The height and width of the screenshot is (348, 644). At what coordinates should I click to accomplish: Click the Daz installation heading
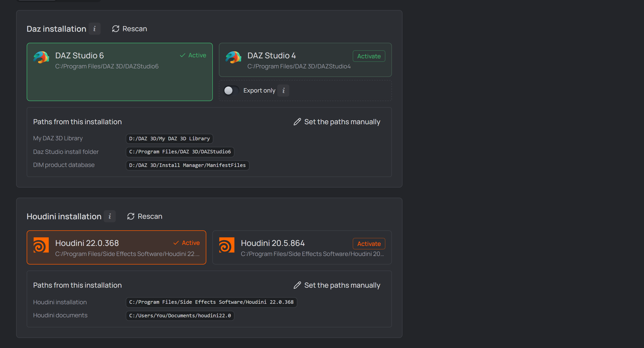56,29
